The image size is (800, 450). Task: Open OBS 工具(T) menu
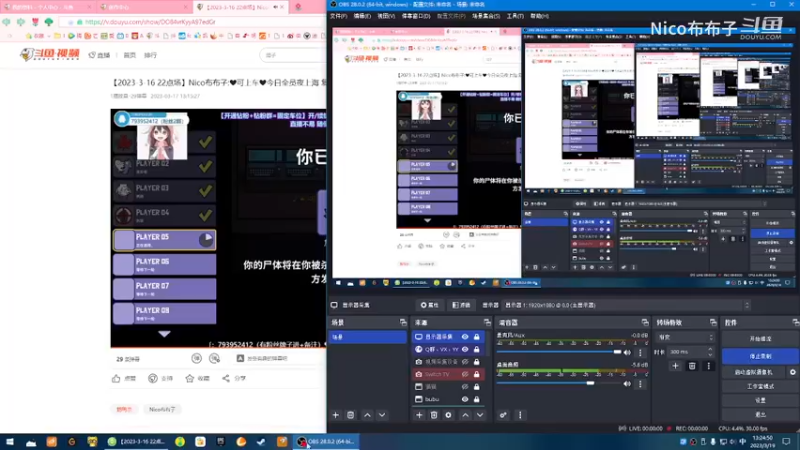[x=515, y=16]
